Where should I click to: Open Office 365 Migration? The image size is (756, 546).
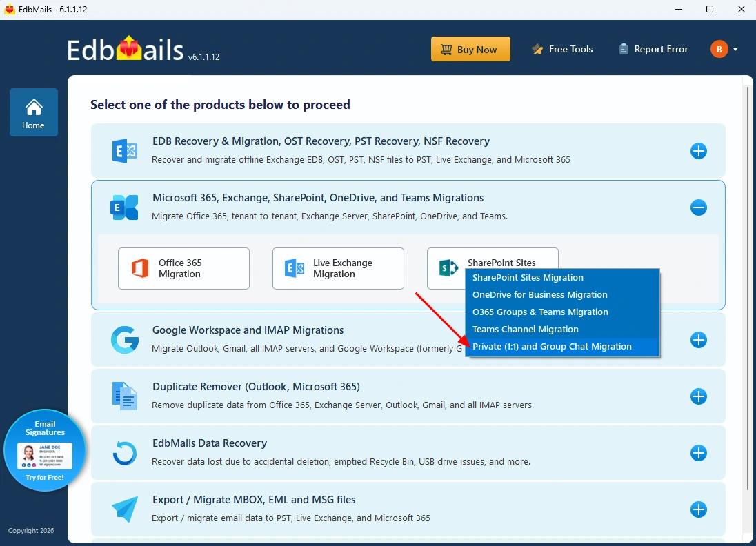183,268
